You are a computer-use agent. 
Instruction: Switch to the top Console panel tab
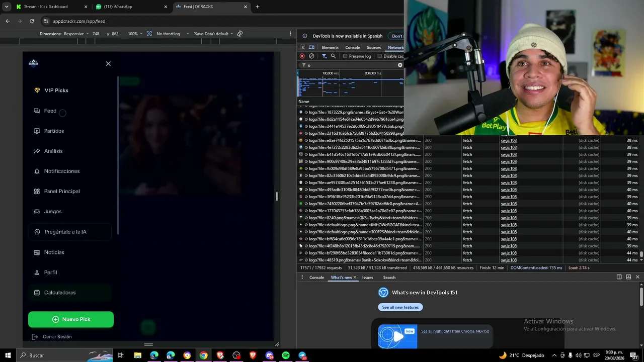tap(353, 47)
